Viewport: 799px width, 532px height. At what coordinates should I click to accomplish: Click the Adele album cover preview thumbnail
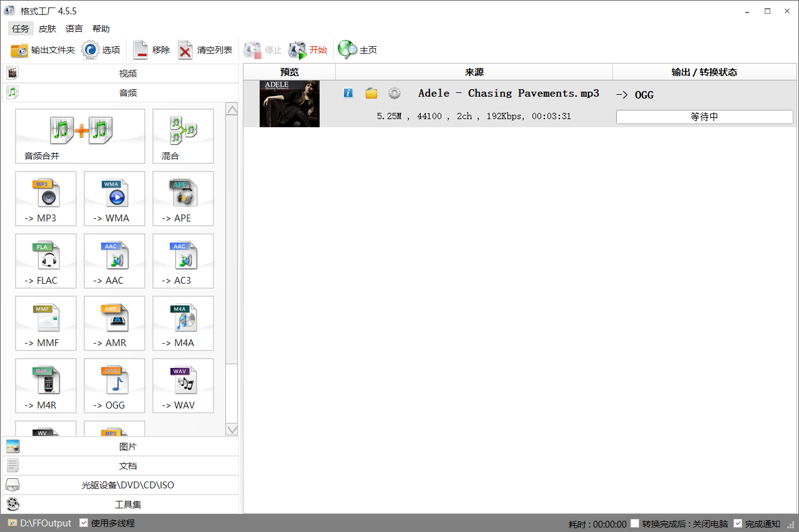coord(290,104)
